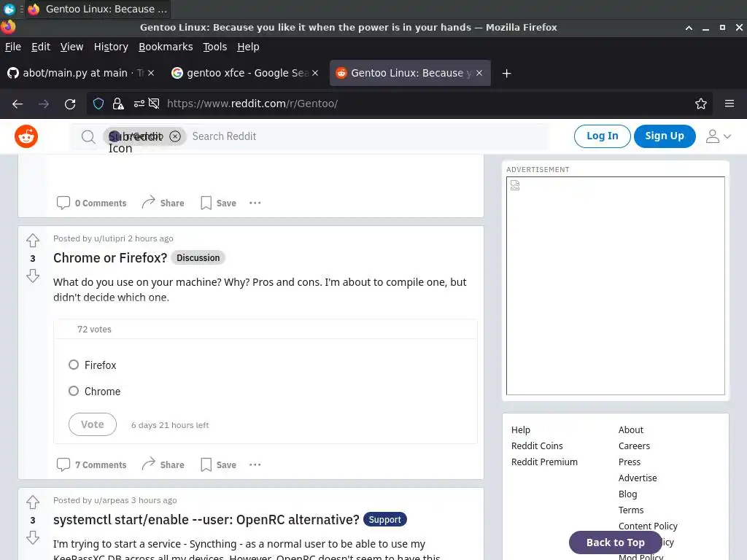View site security via the padlock icon
This screenshot has height=560, width=747.
point(118,104)
